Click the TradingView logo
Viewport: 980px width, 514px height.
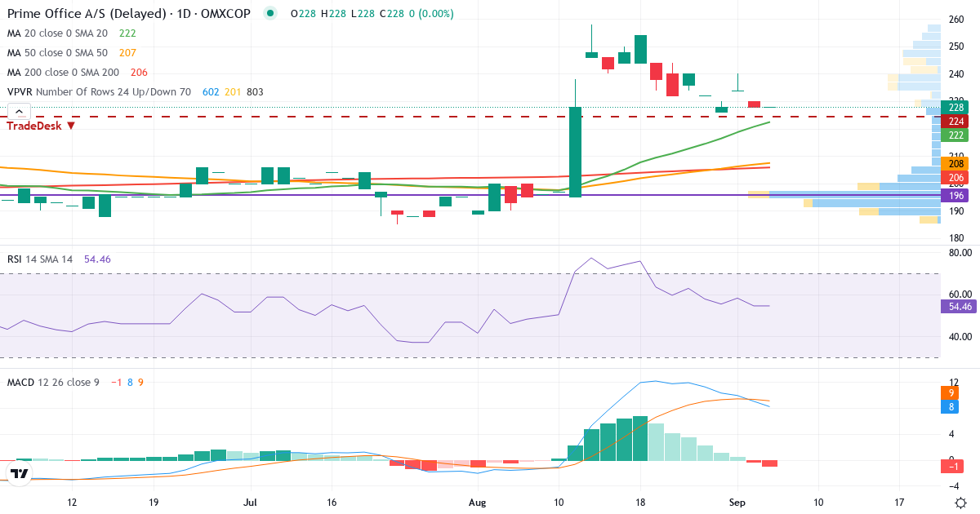tap(20, 473)
